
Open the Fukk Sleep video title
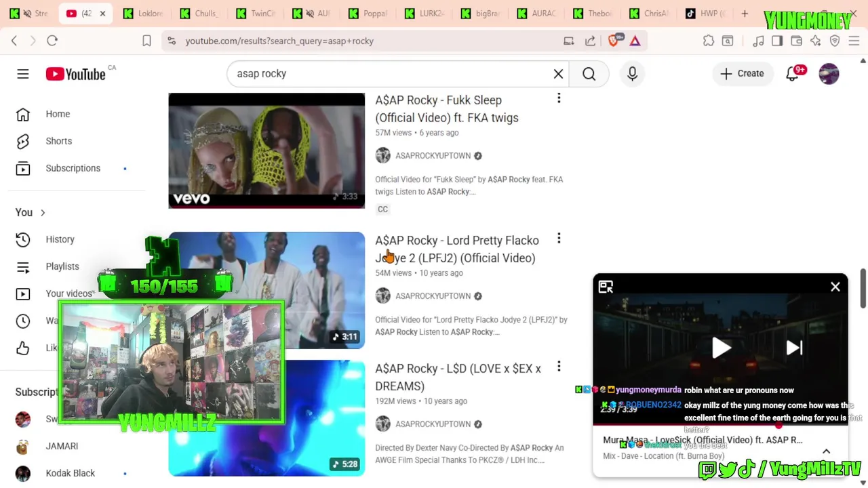[447, 109]
